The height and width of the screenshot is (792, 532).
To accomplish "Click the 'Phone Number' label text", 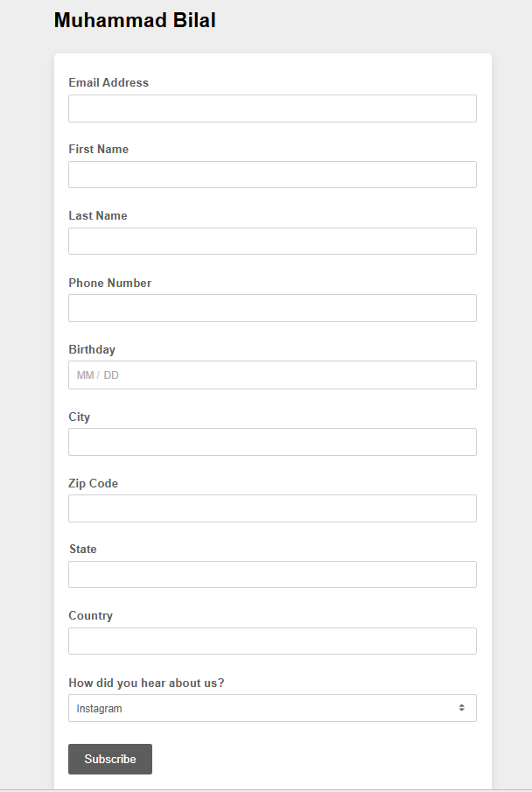I will coord(110,283).
